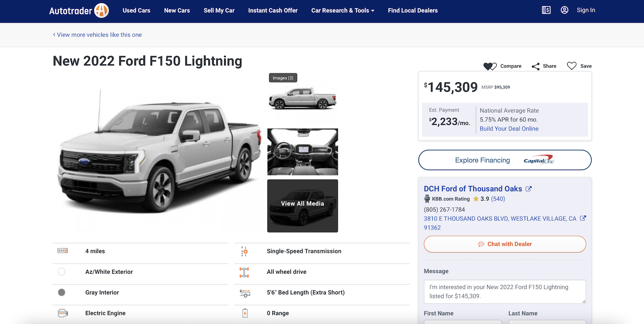This screenshot has height=324, width=644.
Task: Click the Images (3) badge
Action: [x=283, y=78]
